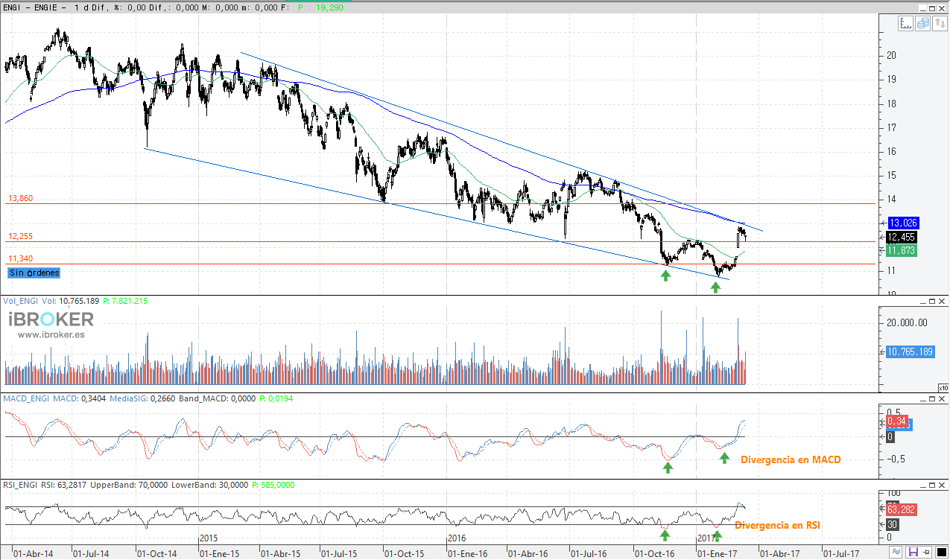Screen dimensions: 950x560
Task: Select the 'Divergencia en RSI' annotation
Action: tap(777, 525)
